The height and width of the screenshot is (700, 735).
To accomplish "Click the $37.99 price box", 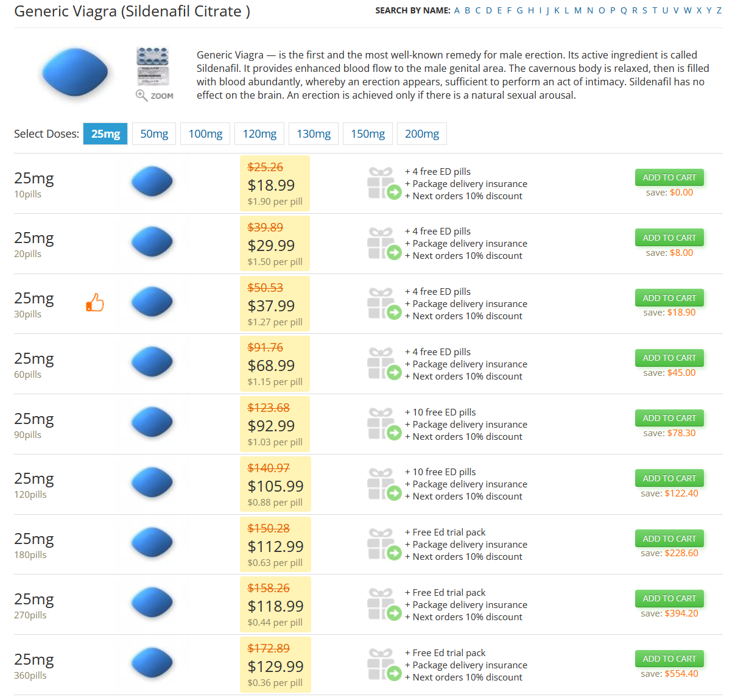I will 275,305.
